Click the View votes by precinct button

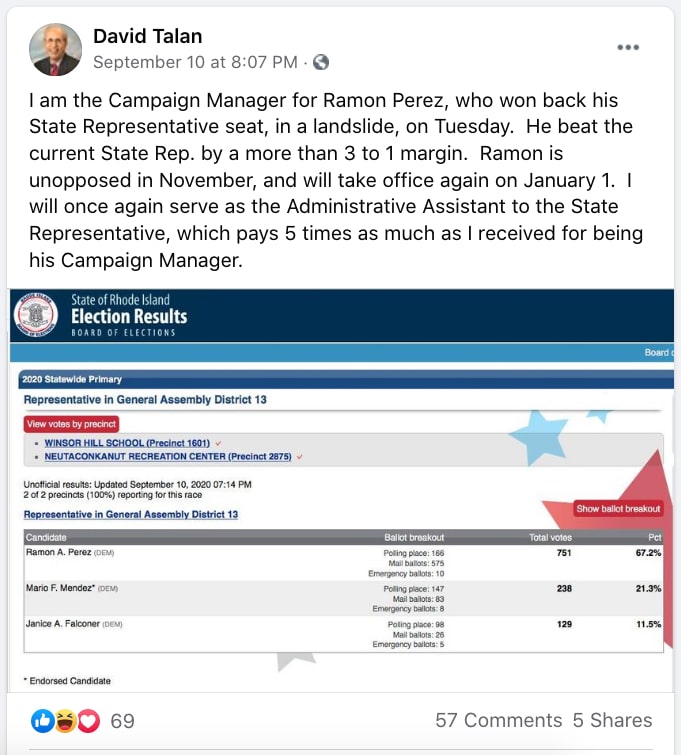pyautogui.click(x=71, y=424)
